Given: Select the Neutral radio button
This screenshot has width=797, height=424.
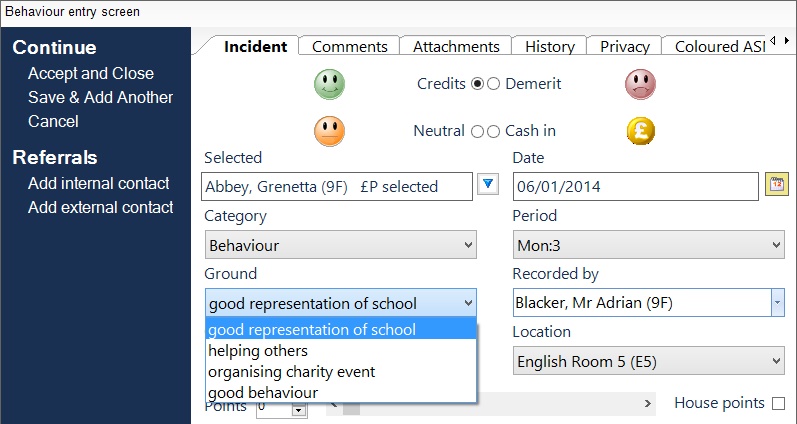Looking at the screenshot, I should pyautogui.click(x=477, y=132).
